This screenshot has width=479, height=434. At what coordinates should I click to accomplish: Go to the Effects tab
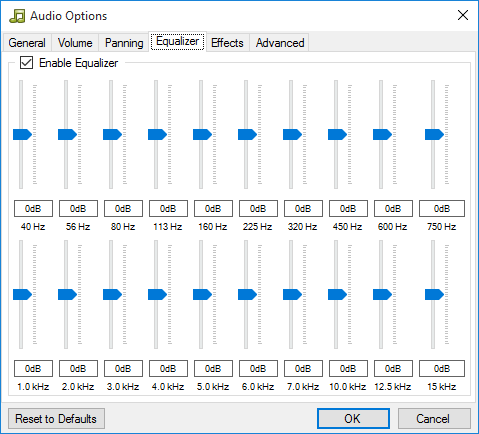click(x=227, y=43)
